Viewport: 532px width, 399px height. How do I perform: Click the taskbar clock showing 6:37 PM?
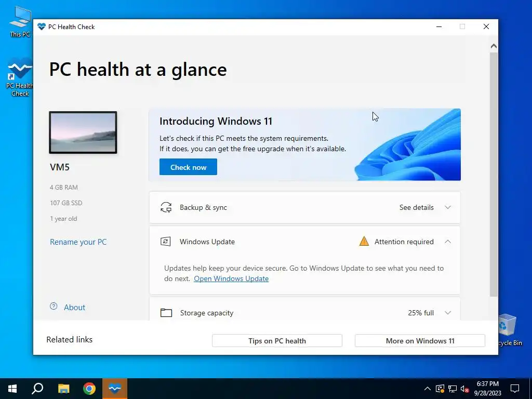[487, 389]
